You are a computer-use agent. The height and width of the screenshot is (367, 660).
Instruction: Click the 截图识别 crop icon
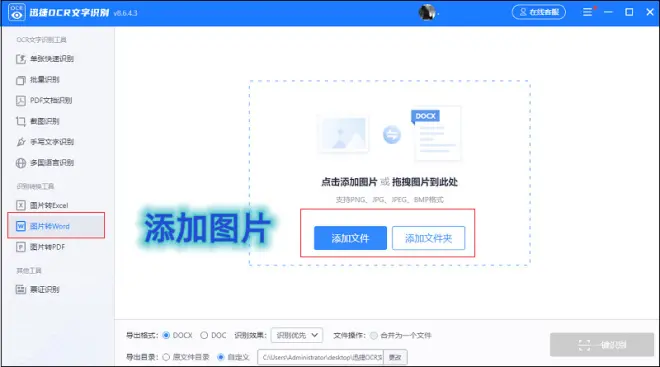coord(21,121)
